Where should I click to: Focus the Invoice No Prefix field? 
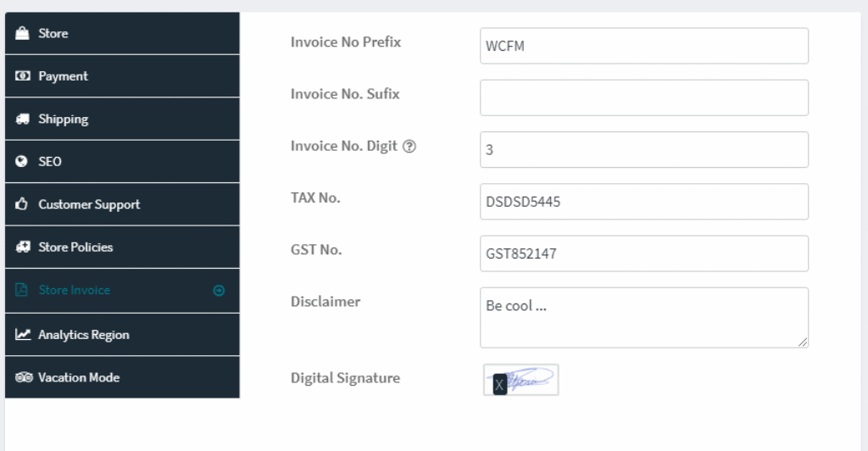point(643,46)
